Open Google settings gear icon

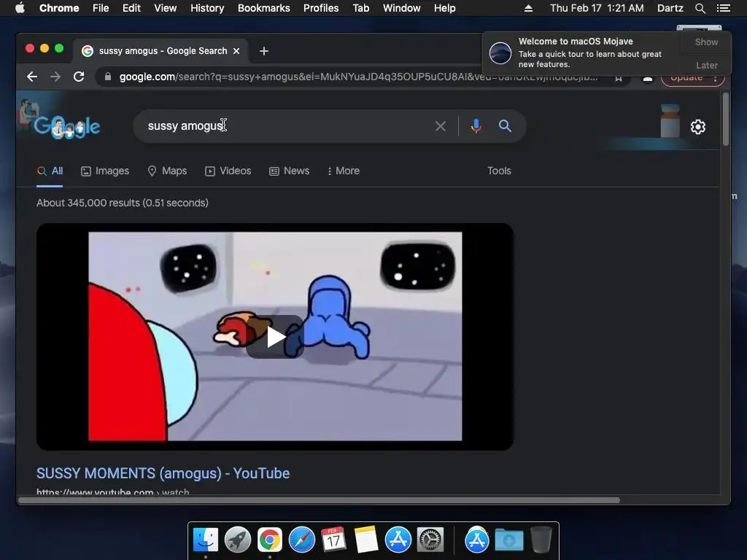pyautogui.click(x=698, y=127)
